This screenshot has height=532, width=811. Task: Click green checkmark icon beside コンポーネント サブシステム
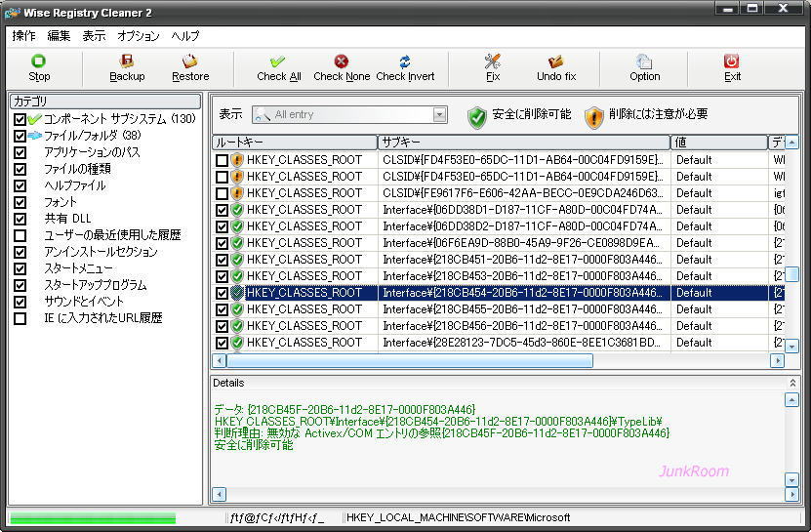(x=35, y=119)
